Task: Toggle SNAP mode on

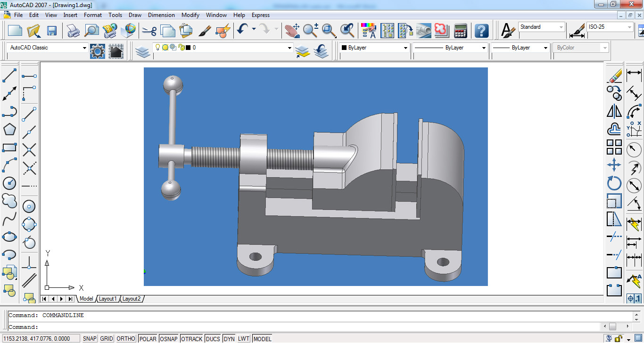Action: (x=89, y=338)
